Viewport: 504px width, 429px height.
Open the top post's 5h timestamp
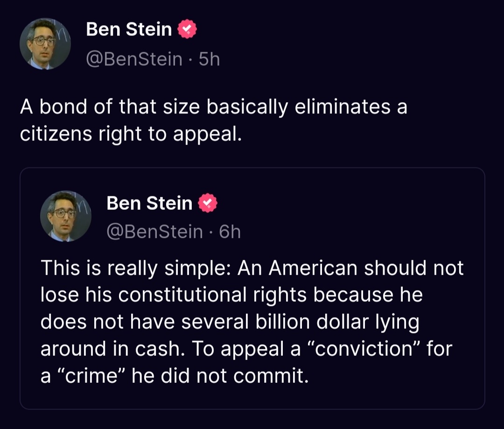pyautogui.click(x=209, y=59)
